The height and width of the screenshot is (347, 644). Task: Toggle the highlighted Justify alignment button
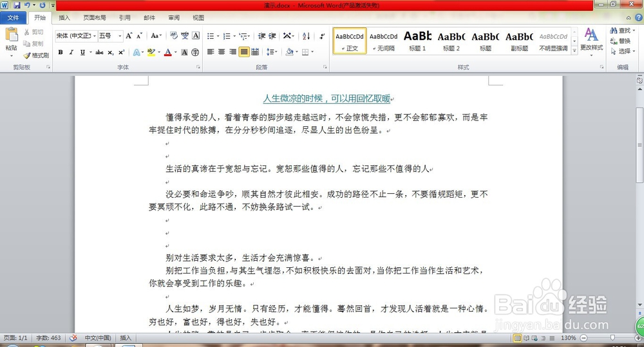(x=244, y=52)
